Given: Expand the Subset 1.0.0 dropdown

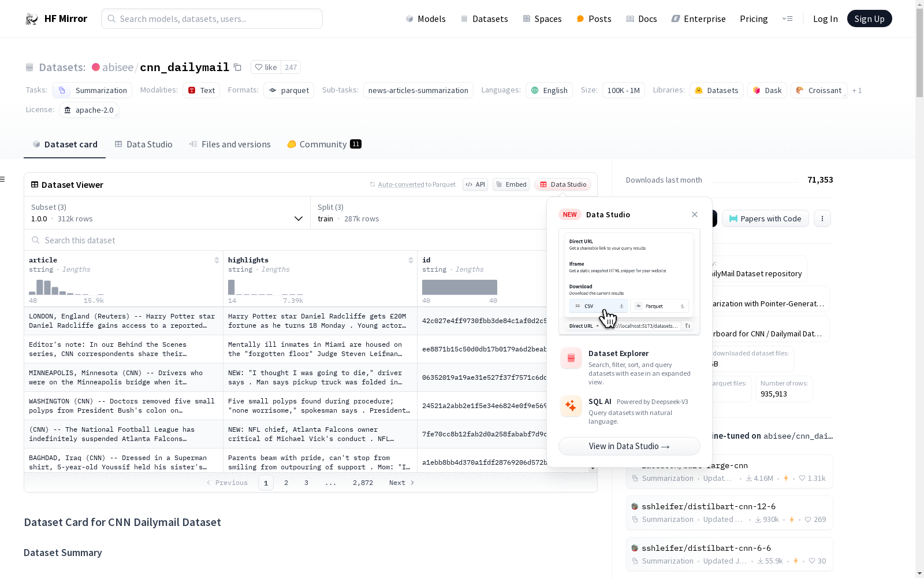Looking at the screenshot, I should click(x=167, y=213).
